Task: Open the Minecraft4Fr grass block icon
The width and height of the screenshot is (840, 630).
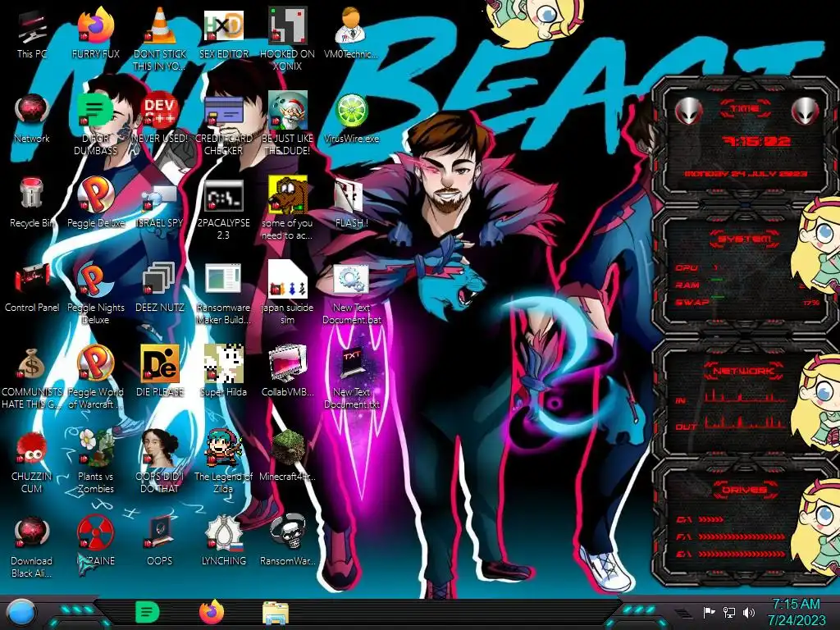Action: coord(288,456)
